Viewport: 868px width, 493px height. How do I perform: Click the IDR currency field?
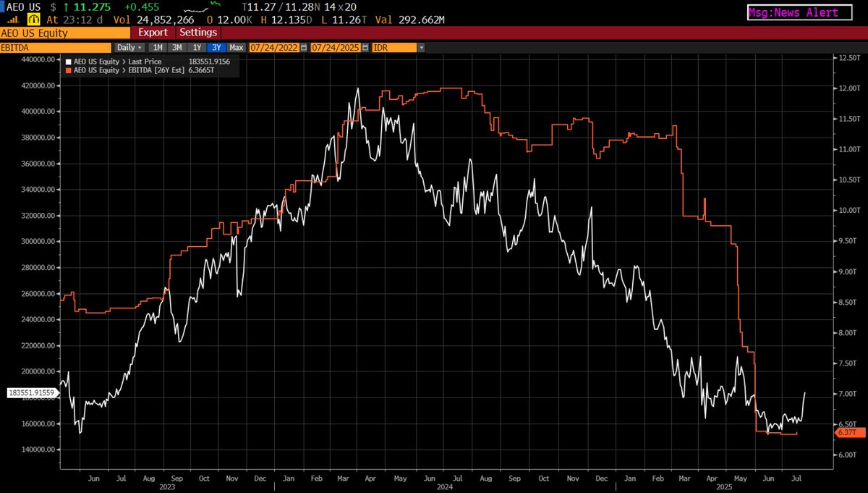tap(394, 47)
